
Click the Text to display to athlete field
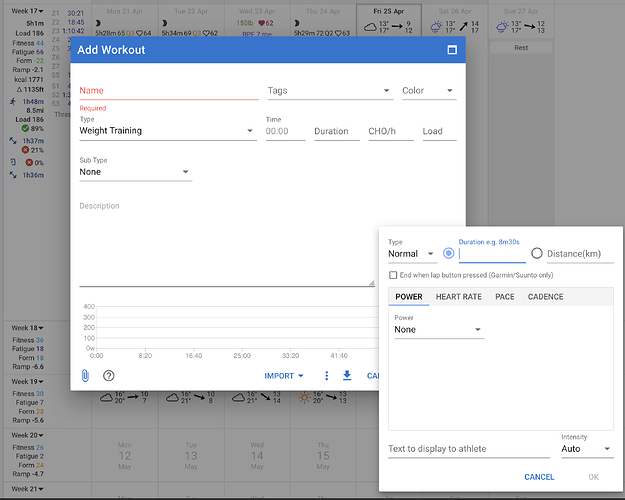pyautogui.click(x=469, y=449)
